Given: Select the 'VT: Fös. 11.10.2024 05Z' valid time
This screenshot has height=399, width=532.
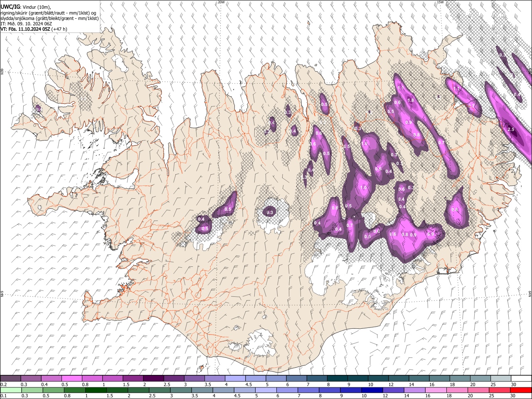Looking at the screenshot, I should pyautogui.click(x=25, y=29).
